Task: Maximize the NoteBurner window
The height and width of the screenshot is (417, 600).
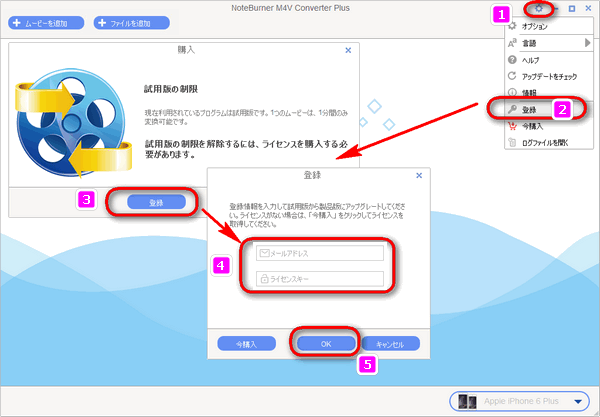Action: pos(572,8)
